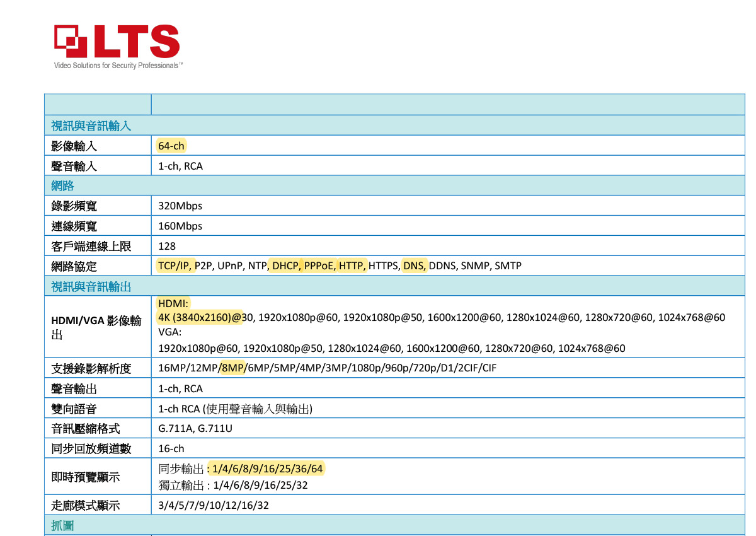Click the 視訊與音訊輸出 section header
The width and height of the screenshot is (756, 536).
[x=91, y=288]
